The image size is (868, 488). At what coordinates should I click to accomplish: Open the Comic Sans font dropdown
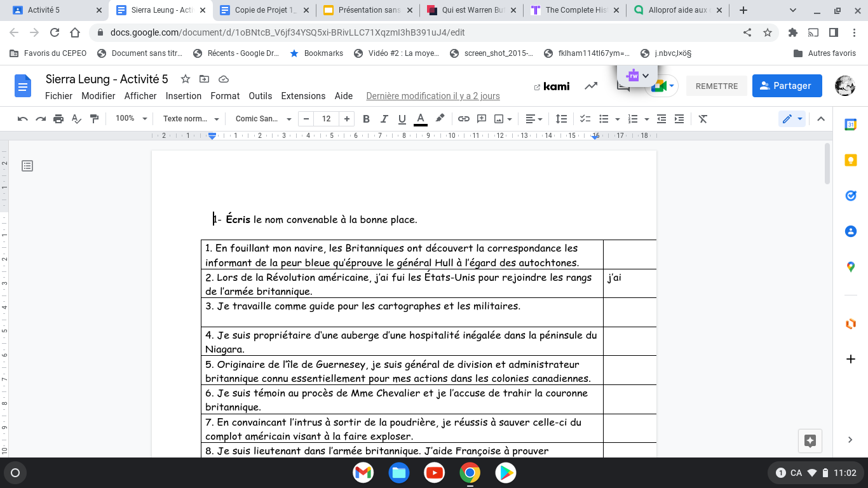pyautogui.click(x=263, y=119)
